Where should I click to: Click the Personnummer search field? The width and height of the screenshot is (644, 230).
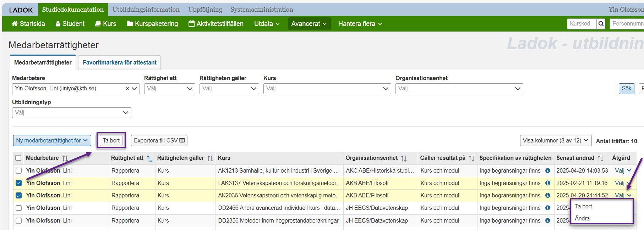627,24
